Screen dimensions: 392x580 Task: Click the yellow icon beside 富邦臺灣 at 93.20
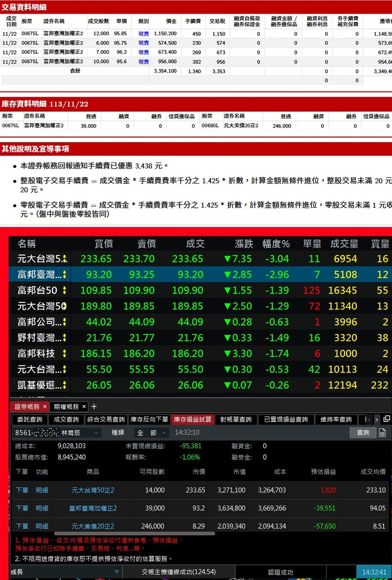click(x=65, y=275)
